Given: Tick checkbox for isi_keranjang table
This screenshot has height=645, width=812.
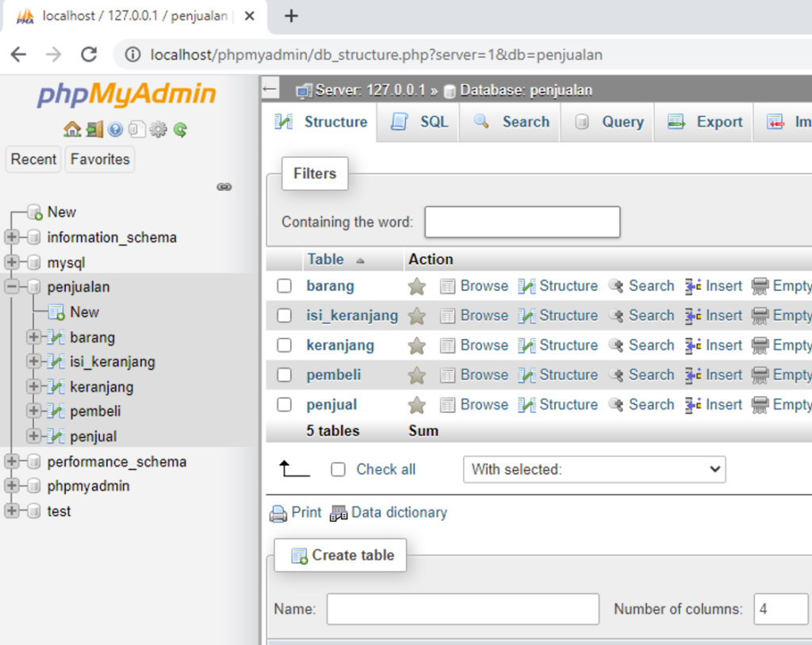Looking at the screenshot, I should coord(285,315).
